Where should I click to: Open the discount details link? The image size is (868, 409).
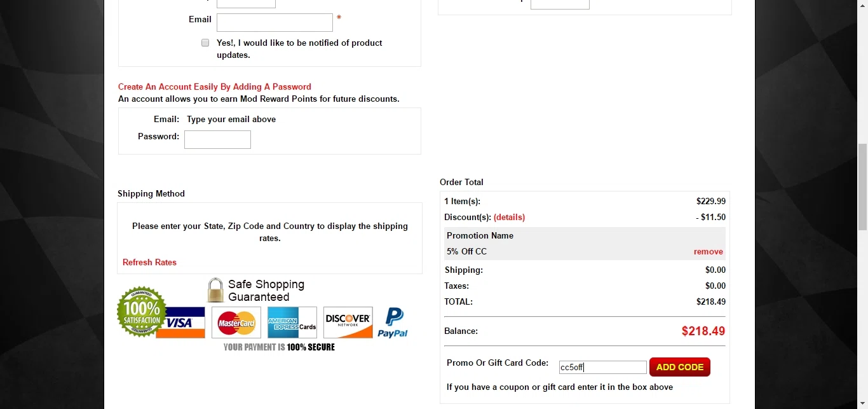pyautogui.click(x=509, y=218)
